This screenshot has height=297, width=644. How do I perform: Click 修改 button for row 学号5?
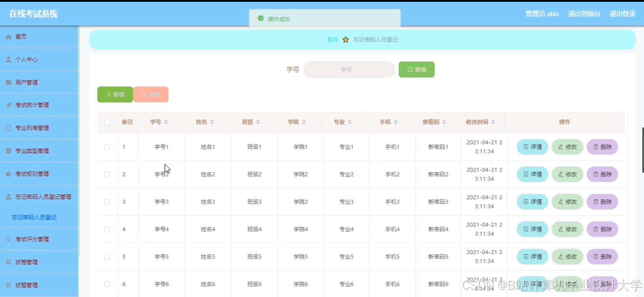(568, 257)
